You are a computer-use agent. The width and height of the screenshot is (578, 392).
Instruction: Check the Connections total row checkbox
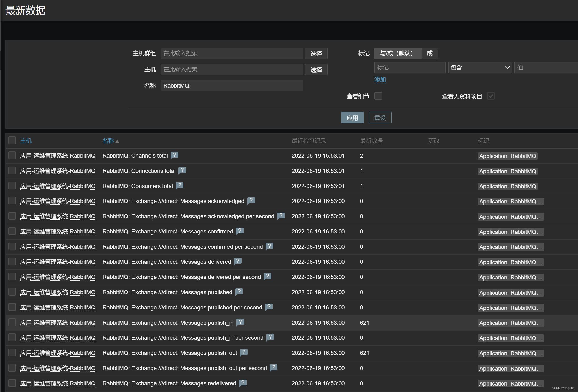click(12, 170)
